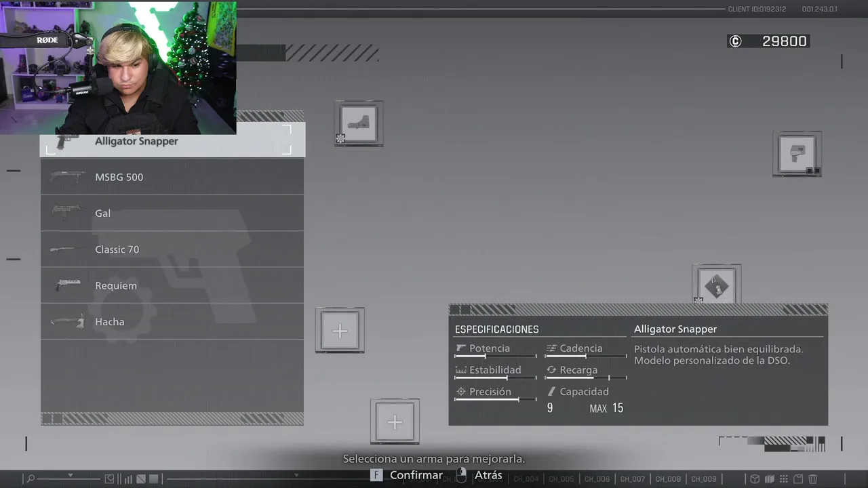Click the Potencia stat bar
The width and height of the screenshot is (868, 488).
pos(496,357)
